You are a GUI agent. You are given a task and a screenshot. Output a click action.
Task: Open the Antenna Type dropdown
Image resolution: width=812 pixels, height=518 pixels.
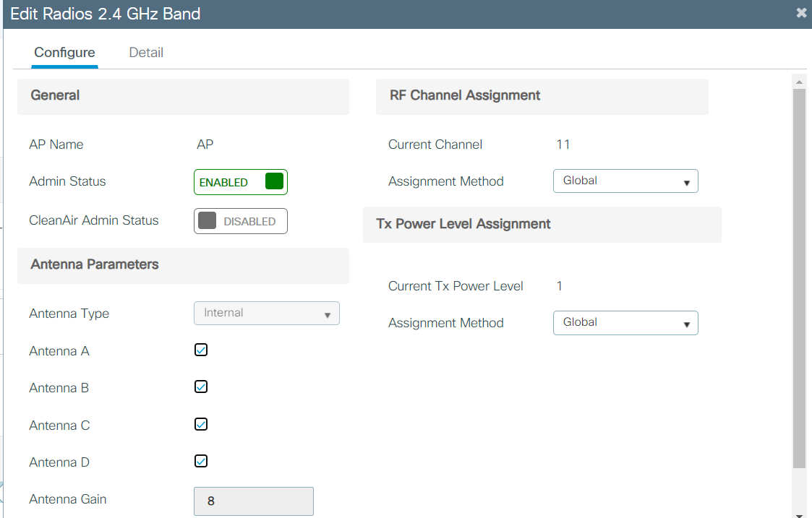click(x=266, y=314)
